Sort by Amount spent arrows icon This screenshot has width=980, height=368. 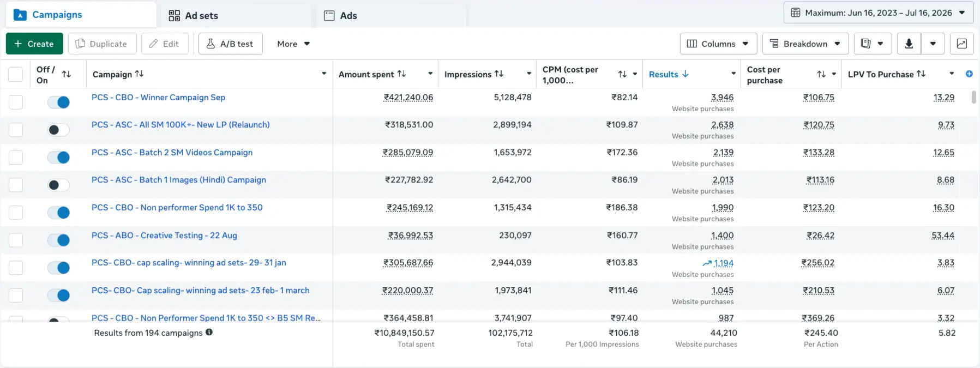pyautogui.click(x=402, y=74)
